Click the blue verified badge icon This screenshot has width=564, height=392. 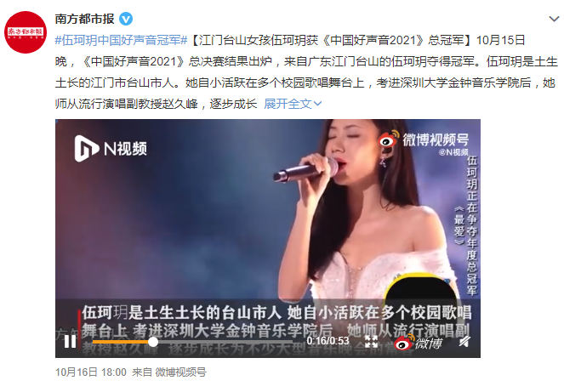click(x=126, y=19)
